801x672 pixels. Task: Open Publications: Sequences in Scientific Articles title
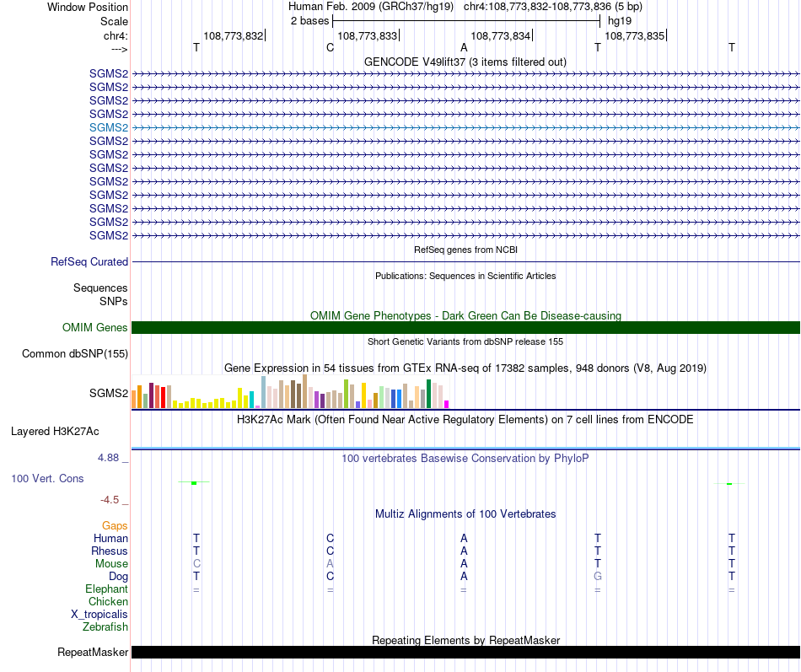pyautogui.click(x=465, y=276)
